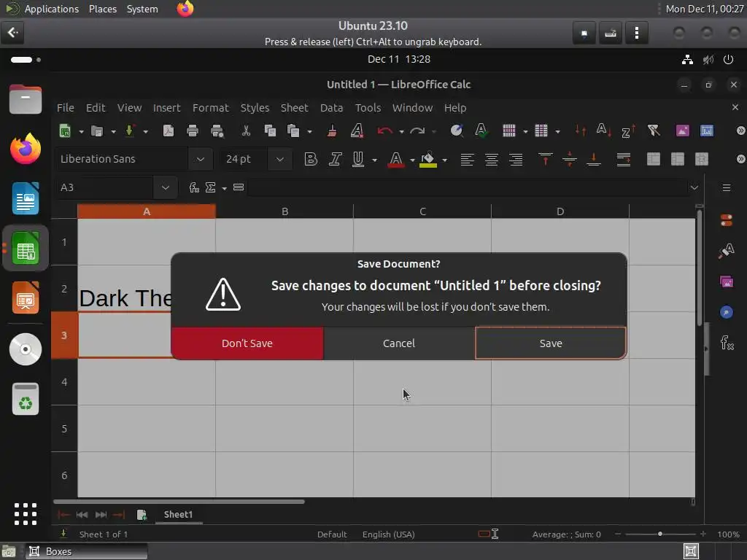The width and height of the screenshot is (747, 560).
Task: Click Don't Save in the dialog
Action: [x=247, y=343]
